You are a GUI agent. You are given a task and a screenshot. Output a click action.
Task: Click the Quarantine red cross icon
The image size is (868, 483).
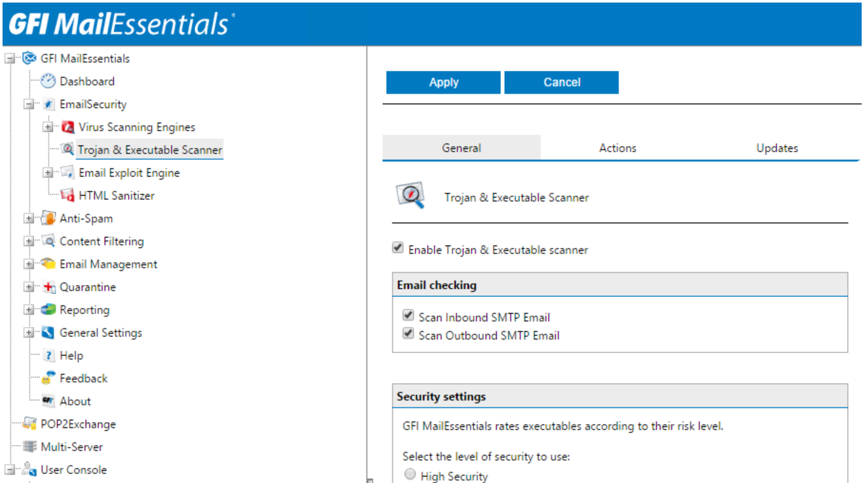[x=49, y=287]
